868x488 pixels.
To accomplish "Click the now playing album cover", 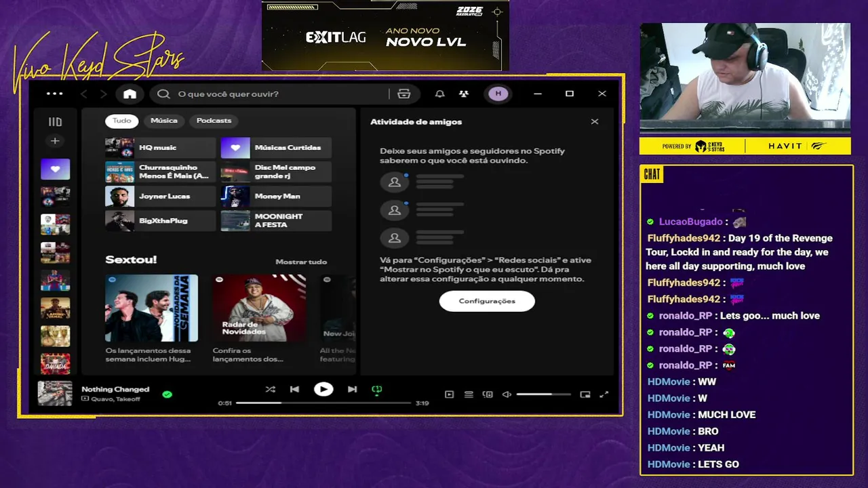I will coord(55,394).
